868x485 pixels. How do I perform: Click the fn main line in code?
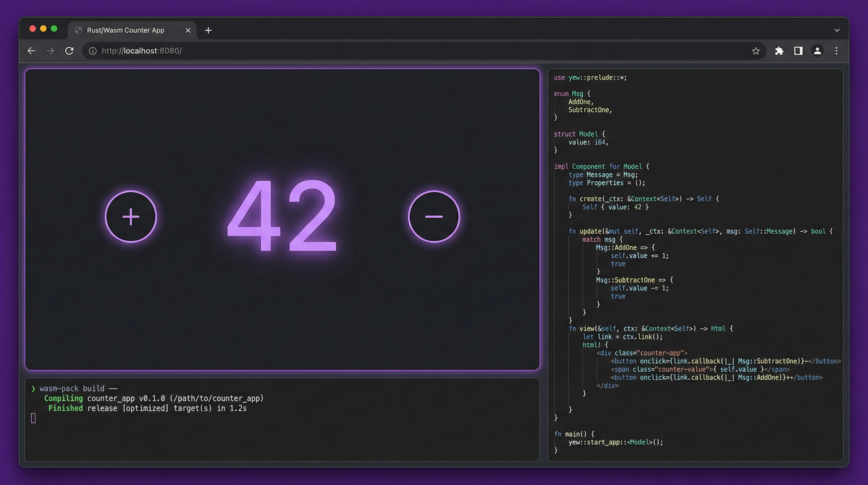click(574, 434)
